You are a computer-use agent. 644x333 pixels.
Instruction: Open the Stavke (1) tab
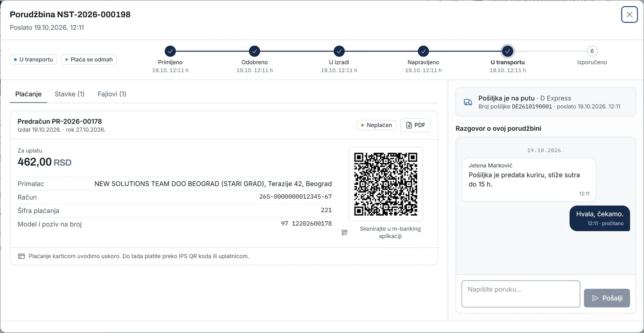point(70,94)
